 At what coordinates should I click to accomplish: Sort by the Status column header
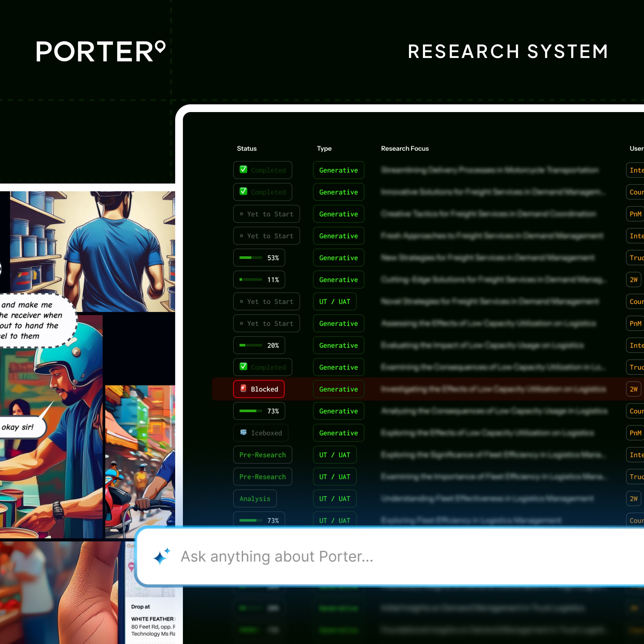tap(247, 149)
